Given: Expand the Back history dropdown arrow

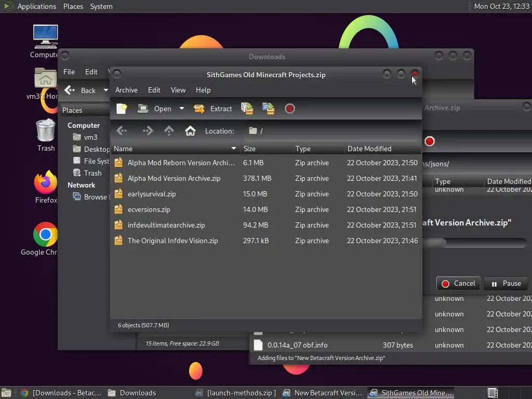Looking at the screenshot, I should click(x=105, y=90).
